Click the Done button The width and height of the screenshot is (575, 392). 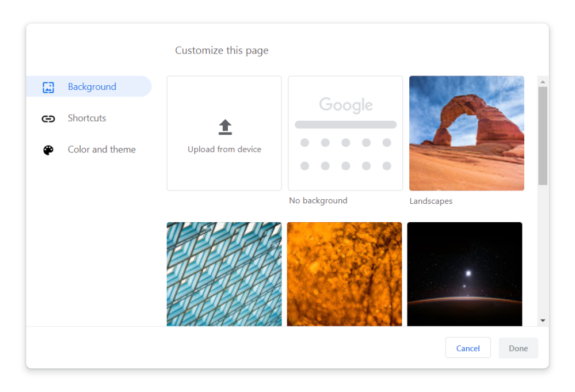point(517,348)
